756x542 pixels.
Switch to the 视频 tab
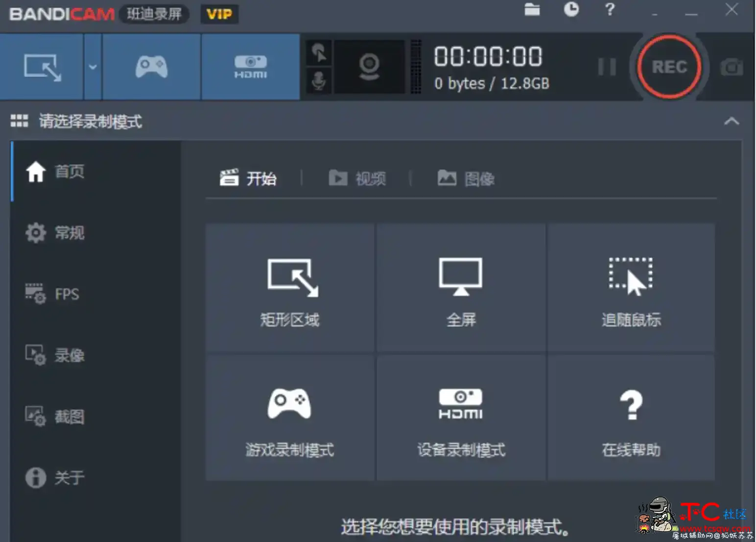pyautogui.click(x=357, y=178)
